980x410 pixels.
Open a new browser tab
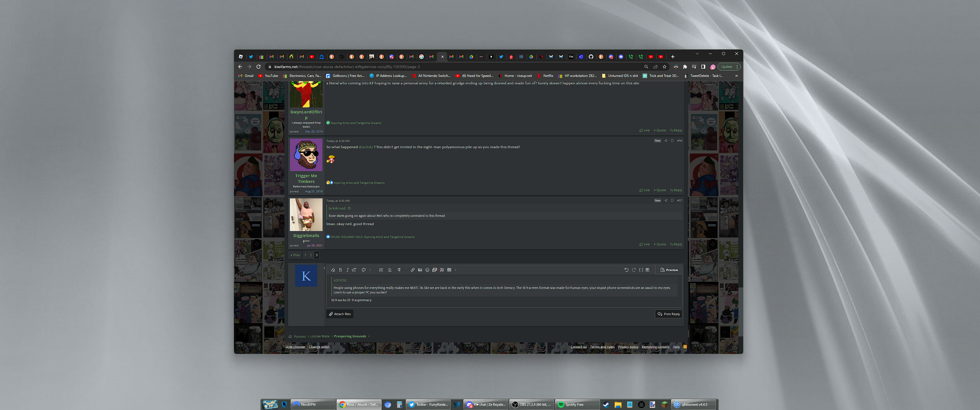pos(673,57)
